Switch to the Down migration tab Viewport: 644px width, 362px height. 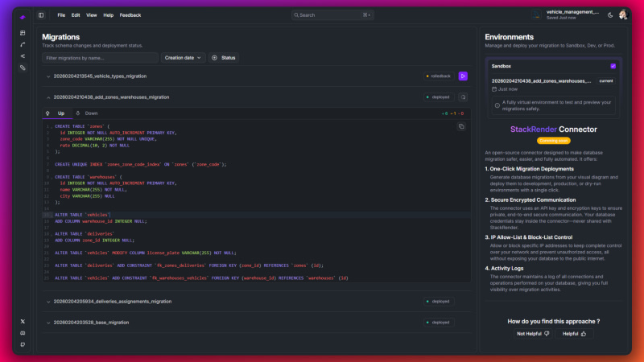pyautogui.click(x=87, y=113)
